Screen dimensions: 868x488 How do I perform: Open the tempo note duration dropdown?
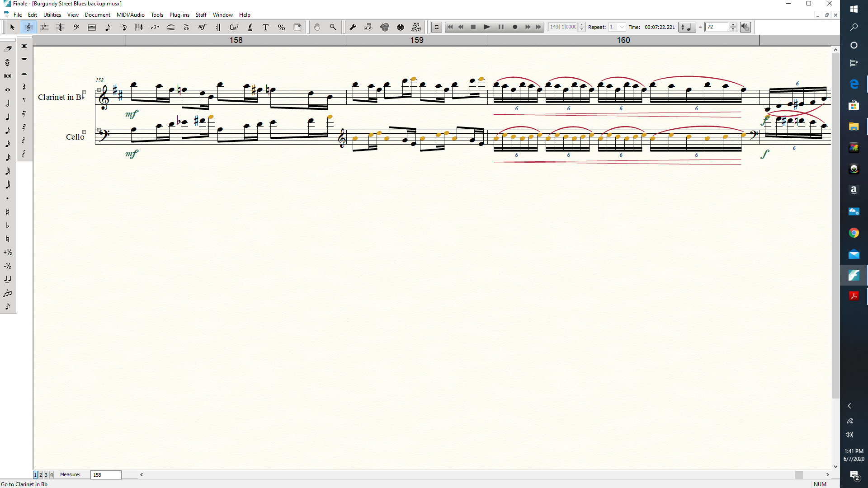687,27
